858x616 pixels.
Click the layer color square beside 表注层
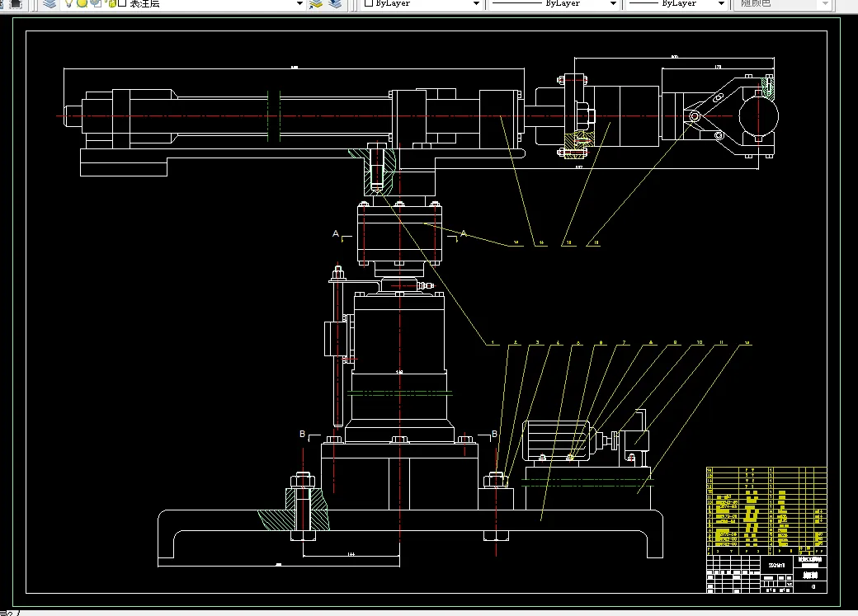pos(122,4)
